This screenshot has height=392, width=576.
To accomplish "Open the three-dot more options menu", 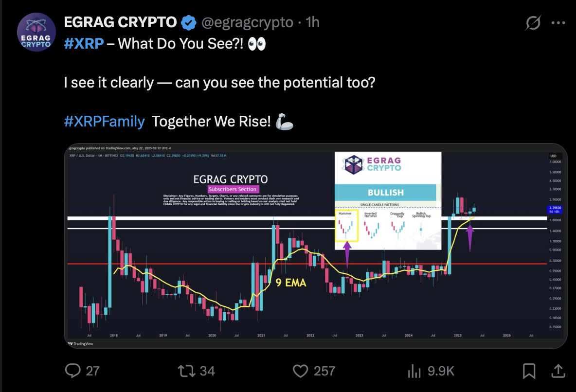I will (x=558, y=23).
